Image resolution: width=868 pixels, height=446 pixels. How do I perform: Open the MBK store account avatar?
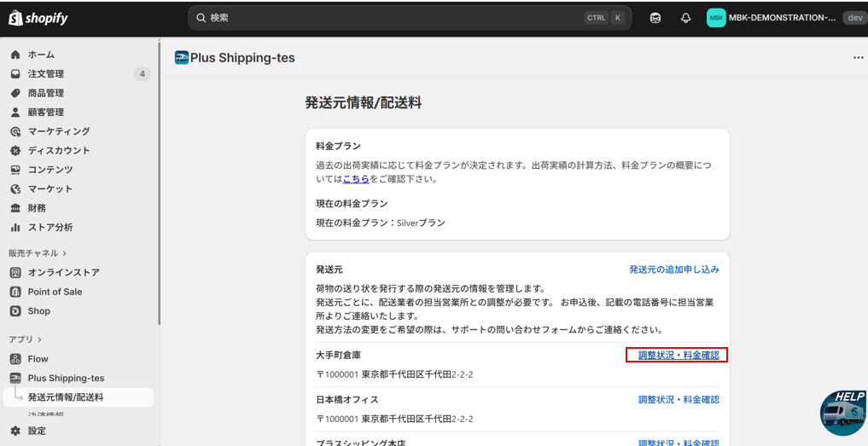(716, 18)
